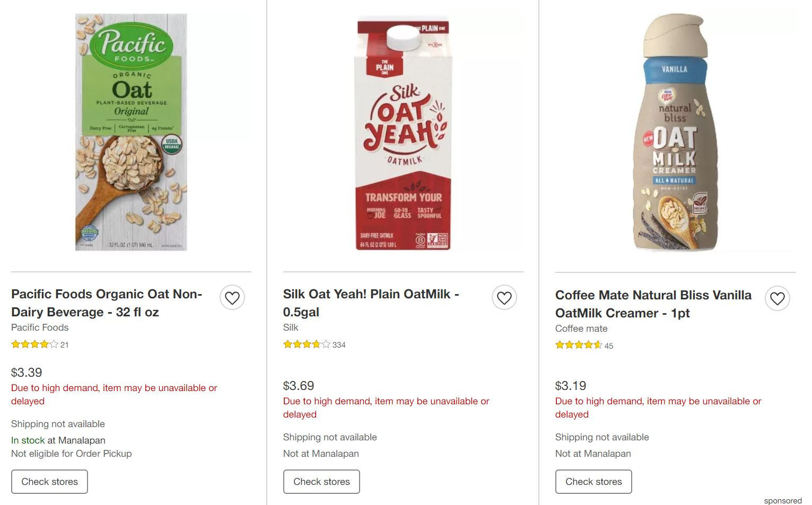Click the $3.39 price of Pacific Foods
The image size is (812, 505).
(27, 373)
